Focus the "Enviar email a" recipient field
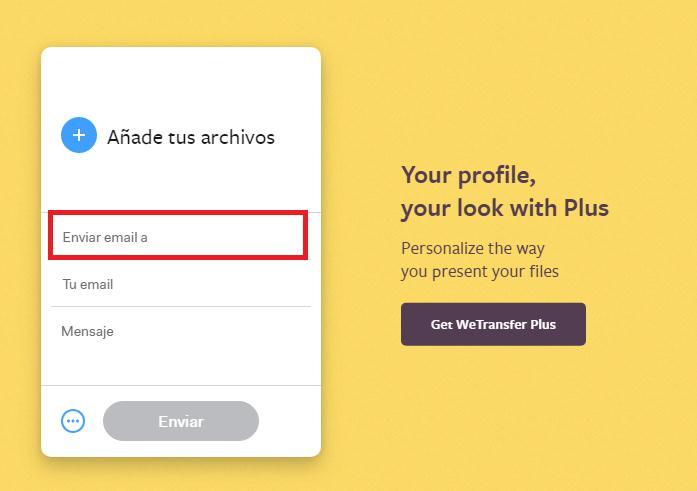Screen dimensions: 697x491 point(178,237)
